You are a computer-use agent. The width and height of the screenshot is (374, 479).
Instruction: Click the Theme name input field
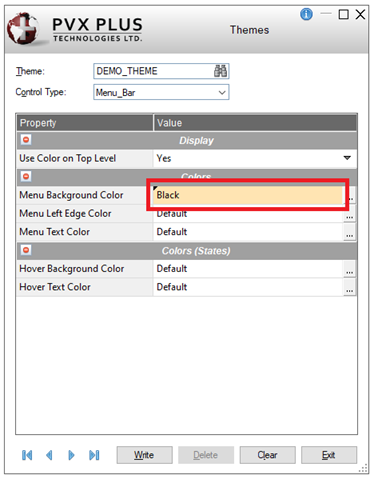(161, 71)
